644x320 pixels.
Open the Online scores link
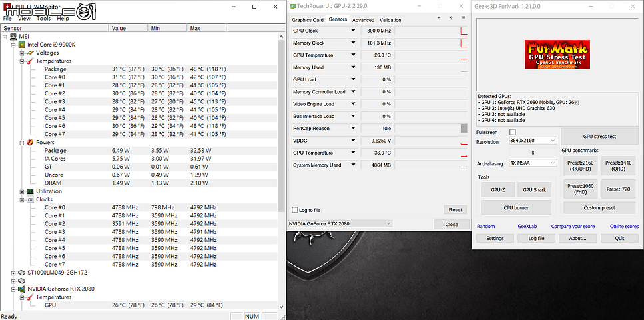[x=624, y=226]
